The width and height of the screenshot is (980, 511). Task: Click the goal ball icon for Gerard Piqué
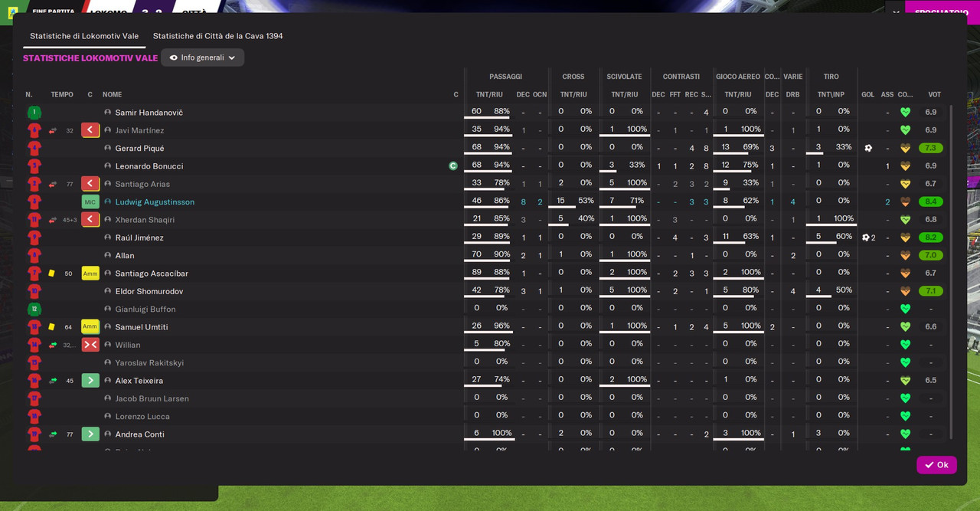(x=868, y=148)
